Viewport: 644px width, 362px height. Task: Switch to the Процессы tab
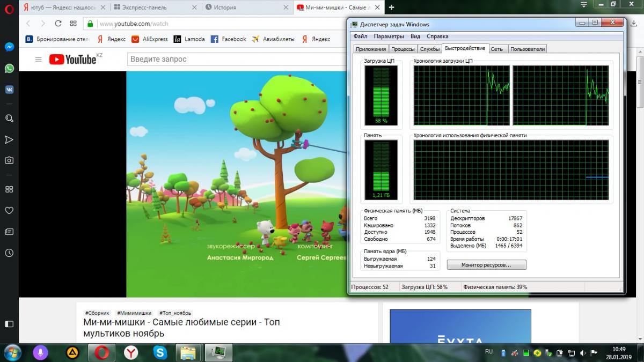coord(402,49)
